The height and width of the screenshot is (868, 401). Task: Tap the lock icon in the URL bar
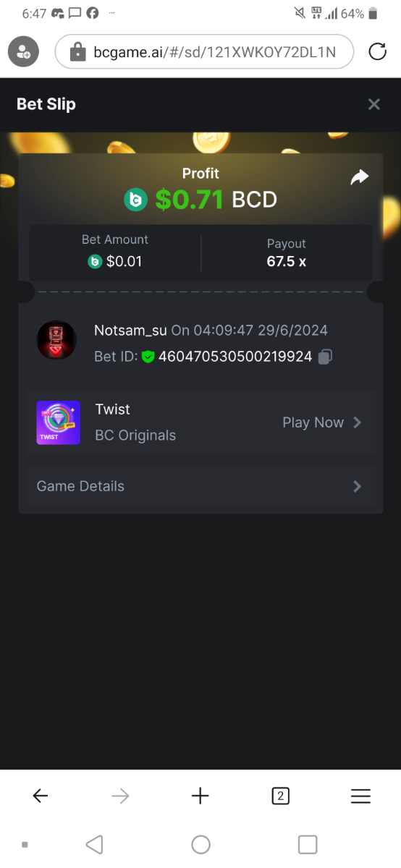[x=77, y=52]
